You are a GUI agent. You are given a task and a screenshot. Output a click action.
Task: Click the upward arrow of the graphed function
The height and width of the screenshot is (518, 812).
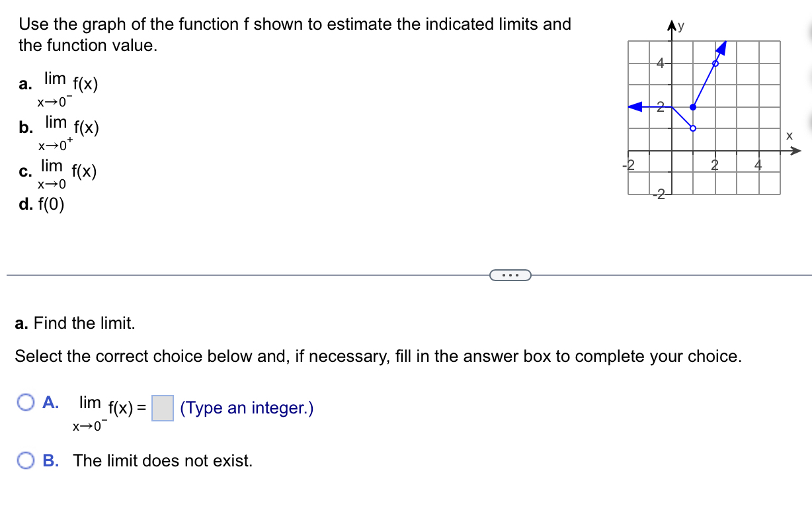point(721,49)
